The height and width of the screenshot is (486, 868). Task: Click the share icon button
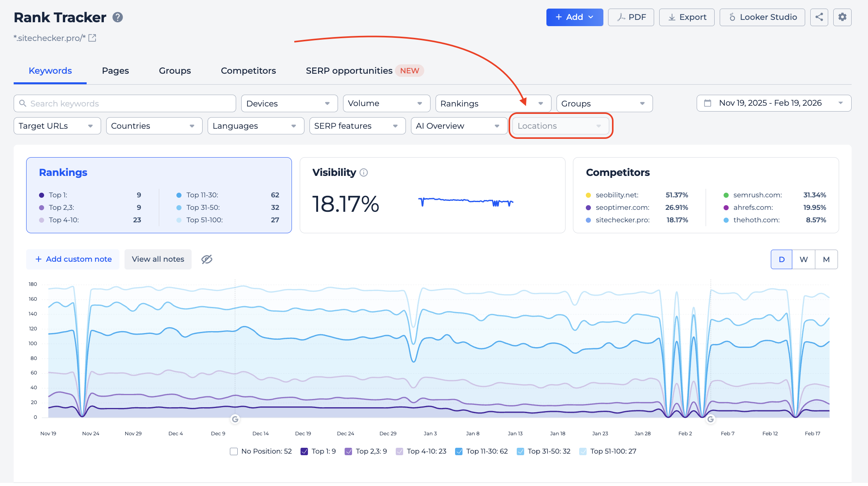819,17
